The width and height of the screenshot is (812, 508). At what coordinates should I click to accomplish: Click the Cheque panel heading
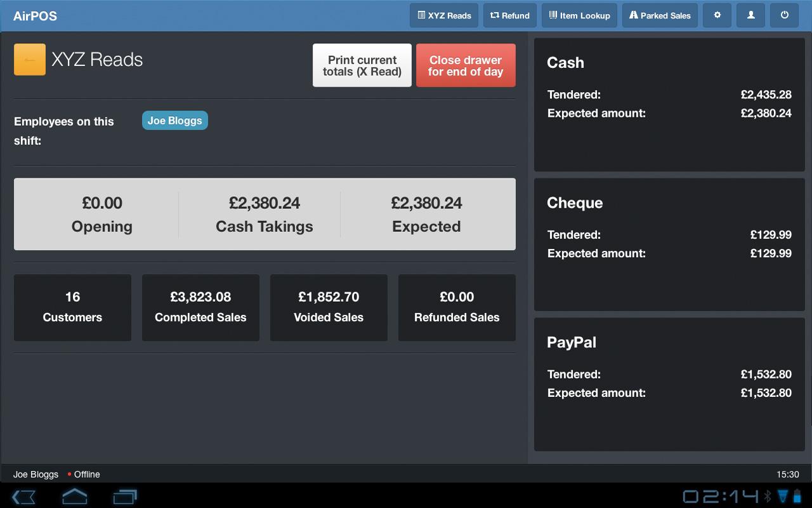tap(575, 203)
